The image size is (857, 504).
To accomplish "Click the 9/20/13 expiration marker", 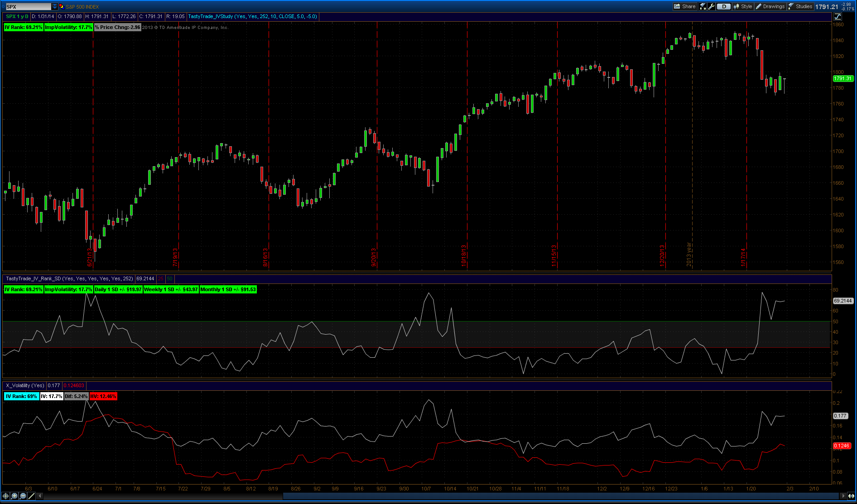I will pos(374,257).
